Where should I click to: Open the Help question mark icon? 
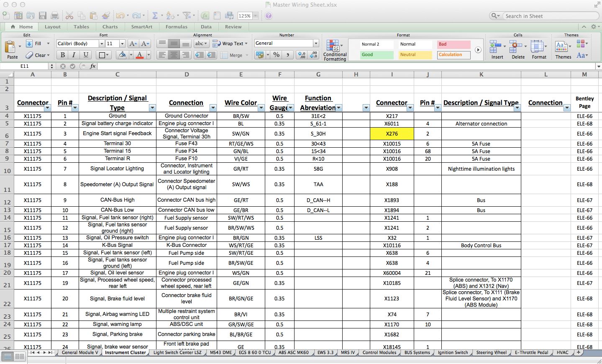coord(269,15)
